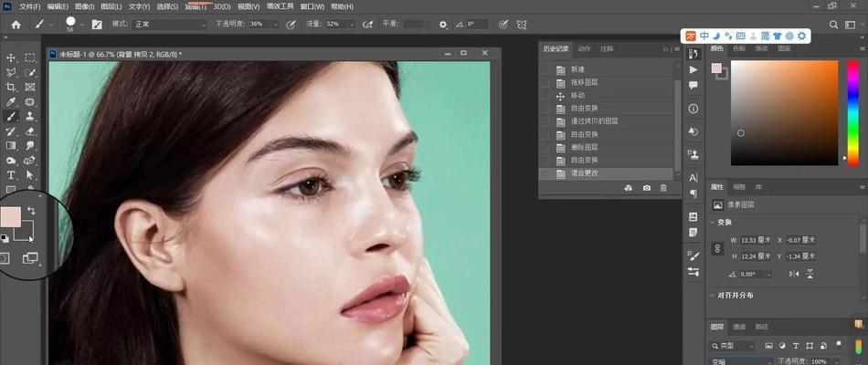Select the 混合更改 history state

607,173
